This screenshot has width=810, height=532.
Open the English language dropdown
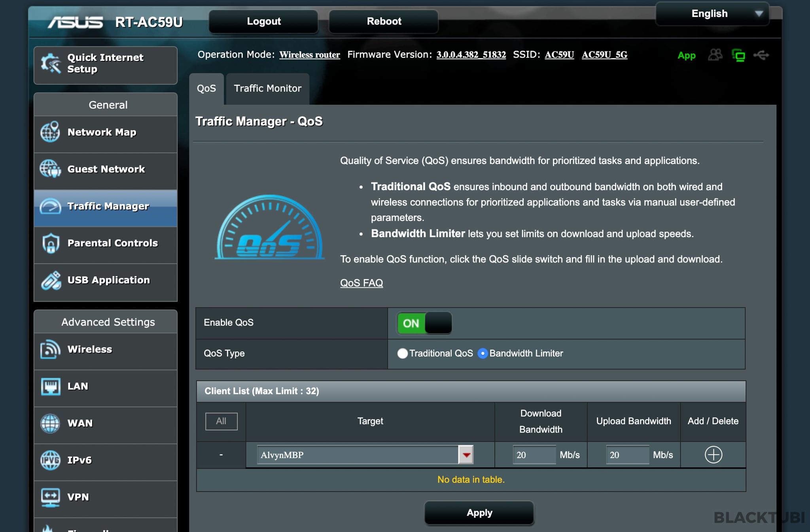[711, 13]
